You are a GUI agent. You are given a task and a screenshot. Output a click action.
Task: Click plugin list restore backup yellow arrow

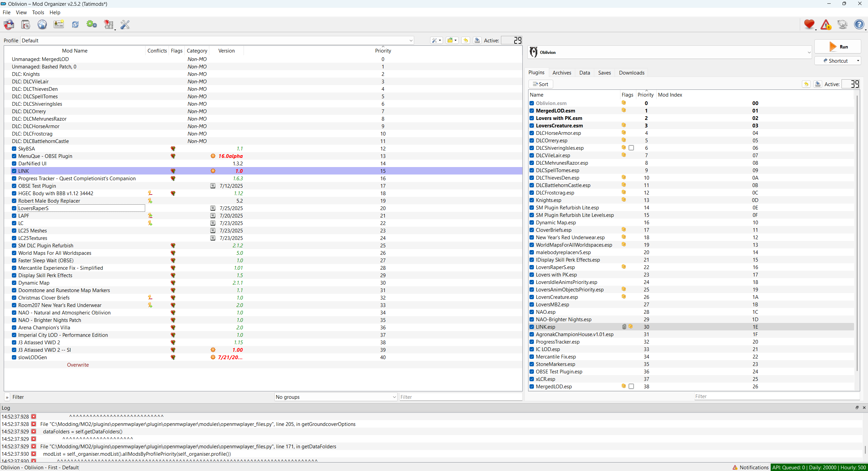pos(806,84)
